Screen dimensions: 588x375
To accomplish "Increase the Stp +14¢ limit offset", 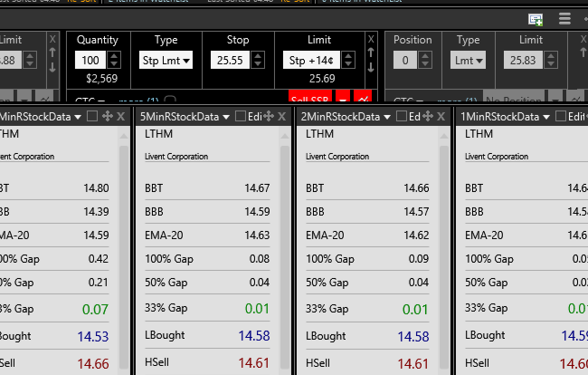I will tap(348, 56).
